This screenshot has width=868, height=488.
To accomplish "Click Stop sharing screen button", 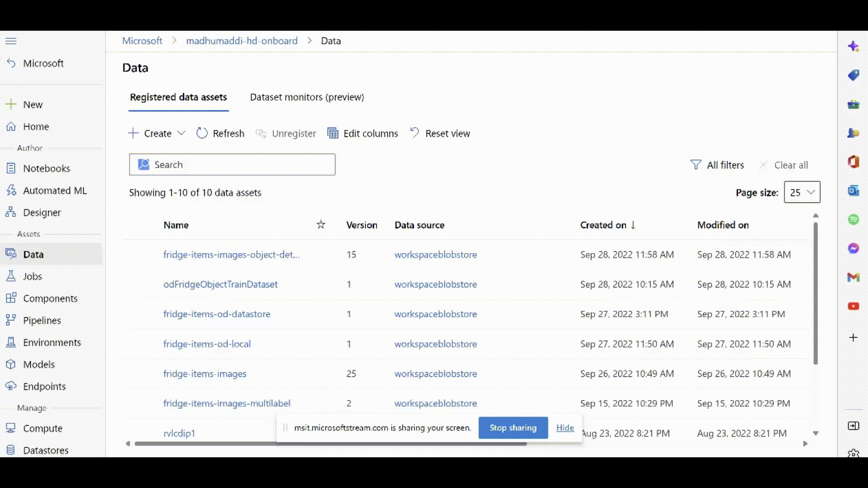I will (513, 427).
